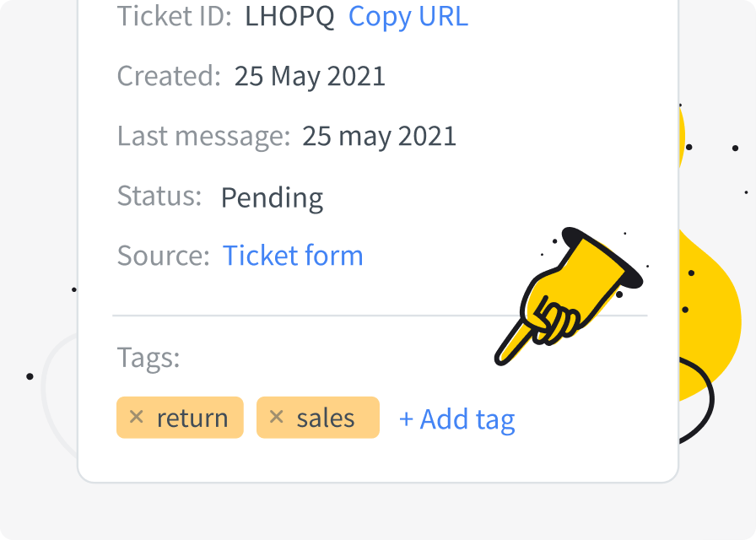Select the return tag label
756x540 pixels.
click(x=192, y=418)
